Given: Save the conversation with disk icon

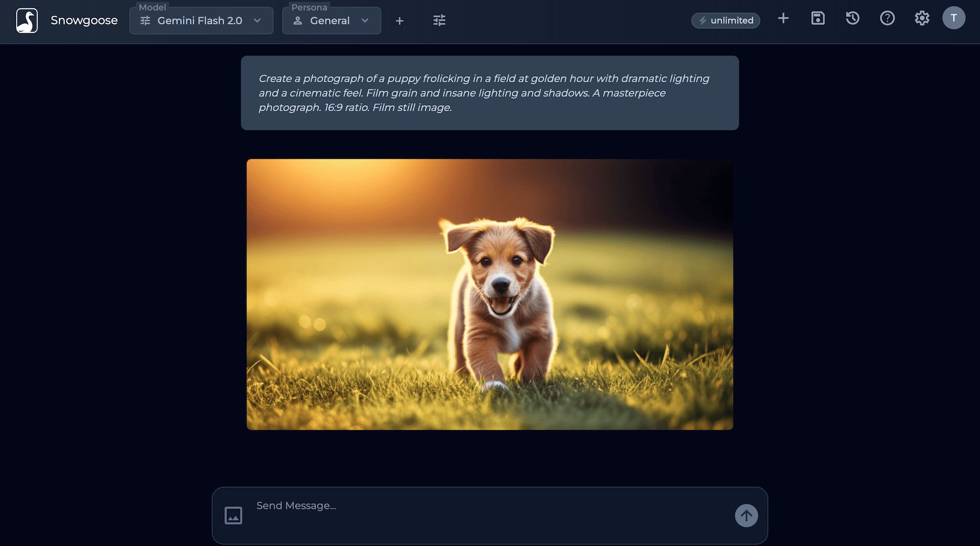Looking at the screenshot, I should (818, 18).
